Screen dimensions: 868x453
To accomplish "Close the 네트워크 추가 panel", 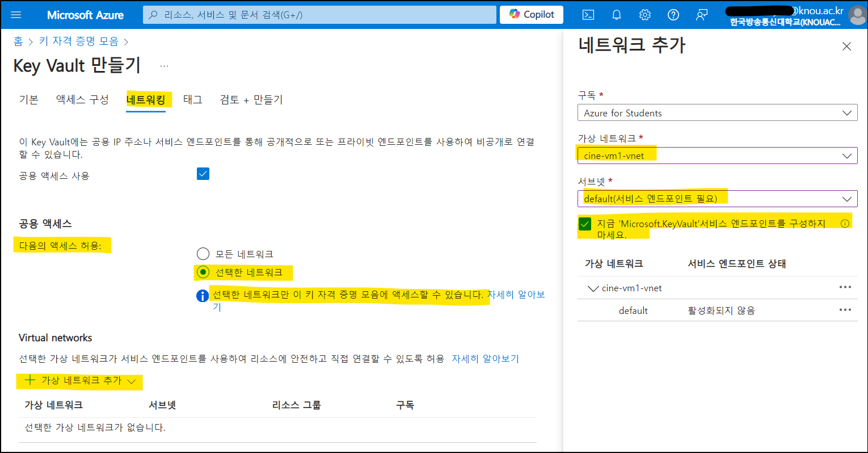I will coord(846,47).
